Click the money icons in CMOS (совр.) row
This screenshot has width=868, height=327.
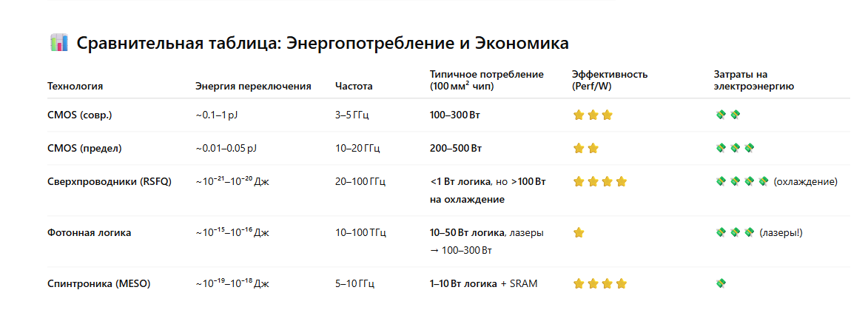point(728,115)
